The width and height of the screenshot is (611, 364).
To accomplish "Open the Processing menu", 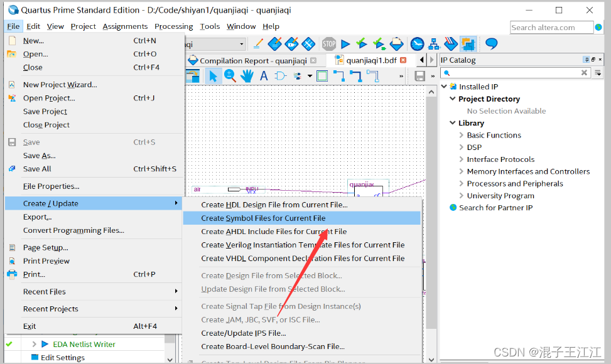I will pos(173,26).
